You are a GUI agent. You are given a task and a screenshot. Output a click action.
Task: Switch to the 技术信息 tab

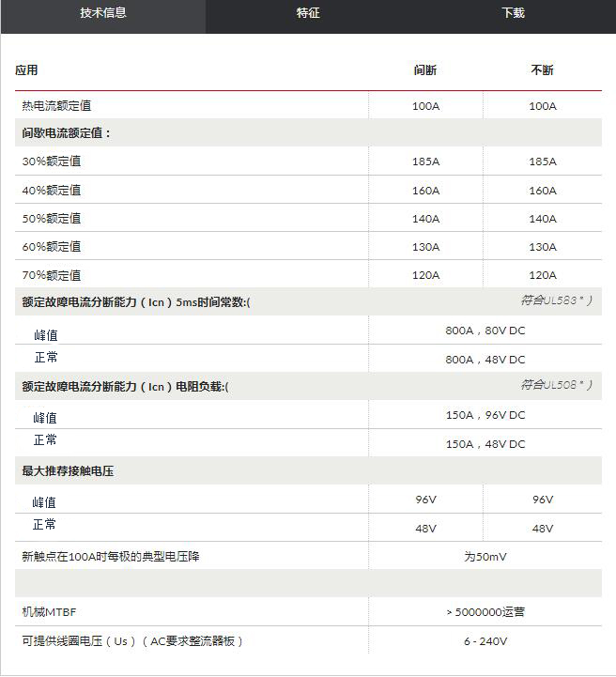(x=103, y=13)
